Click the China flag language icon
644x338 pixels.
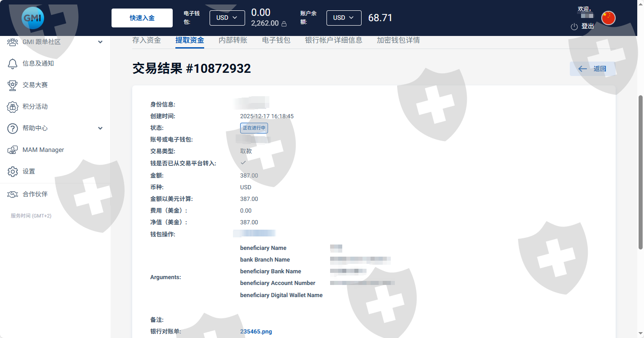pos(608,18)
